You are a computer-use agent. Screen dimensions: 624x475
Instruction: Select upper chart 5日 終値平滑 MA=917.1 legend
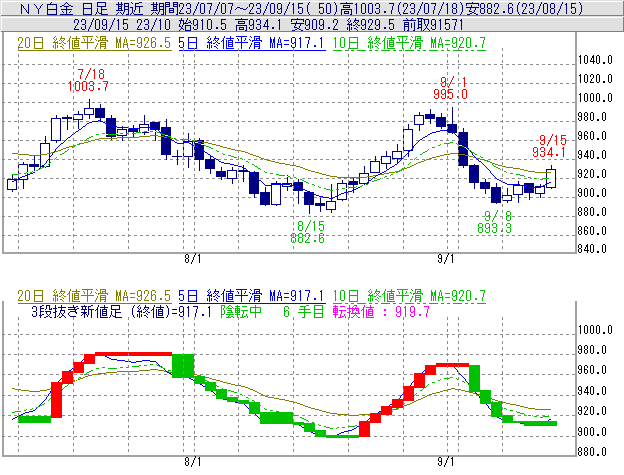252,43
